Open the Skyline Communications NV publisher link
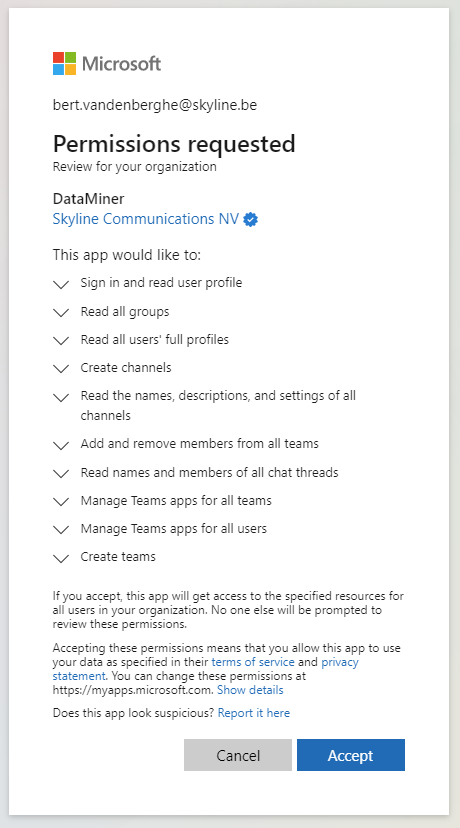Viewport: 460px width, 828px height. point(146,219)
